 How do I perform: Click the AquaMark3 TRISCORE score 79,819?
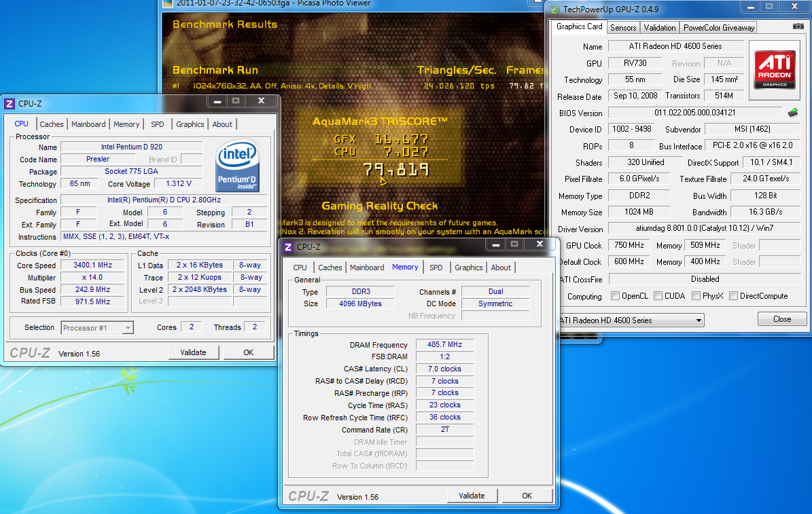[395, 170]
